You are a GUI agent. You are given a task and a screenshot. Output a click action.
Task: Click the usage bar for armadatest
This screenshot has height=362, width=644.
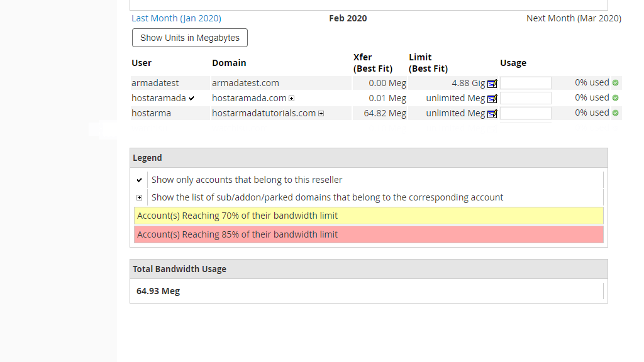(x=525, y=83)
